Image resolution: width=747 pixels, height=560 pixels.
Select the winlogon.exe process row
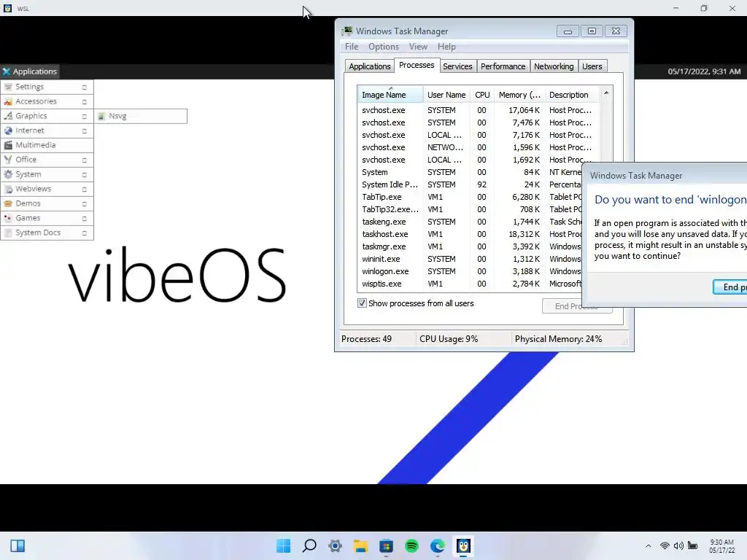tap(469, 271)
